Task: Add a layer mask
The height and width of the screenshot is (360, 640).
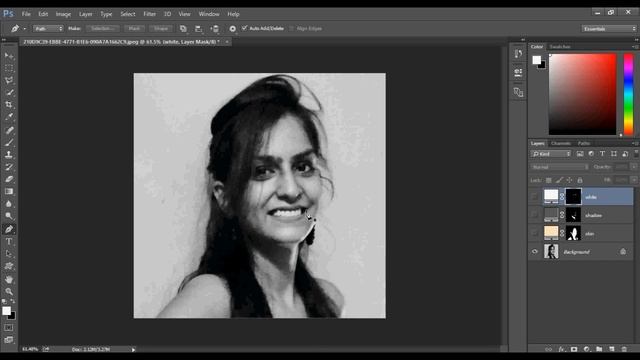Action: click(x=574, y=349)
